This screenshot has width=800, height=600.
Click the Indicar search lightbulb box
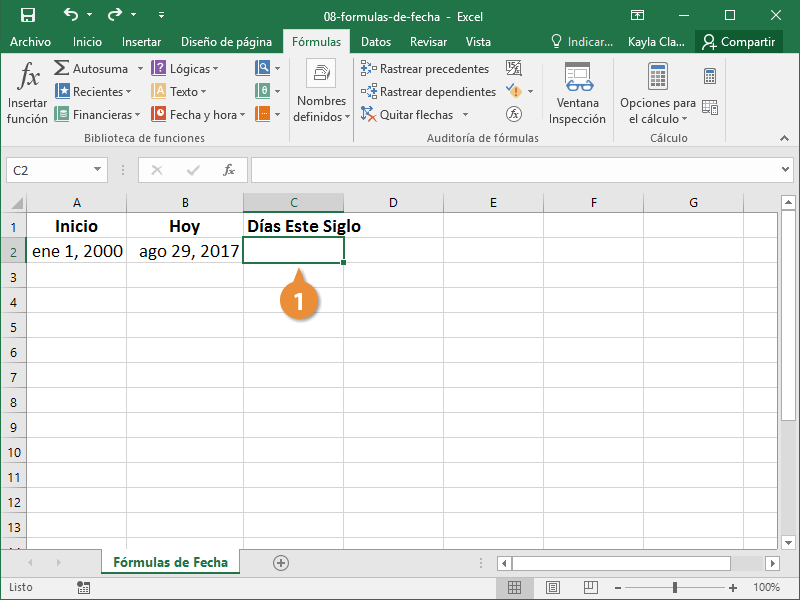tap(582, 42)
